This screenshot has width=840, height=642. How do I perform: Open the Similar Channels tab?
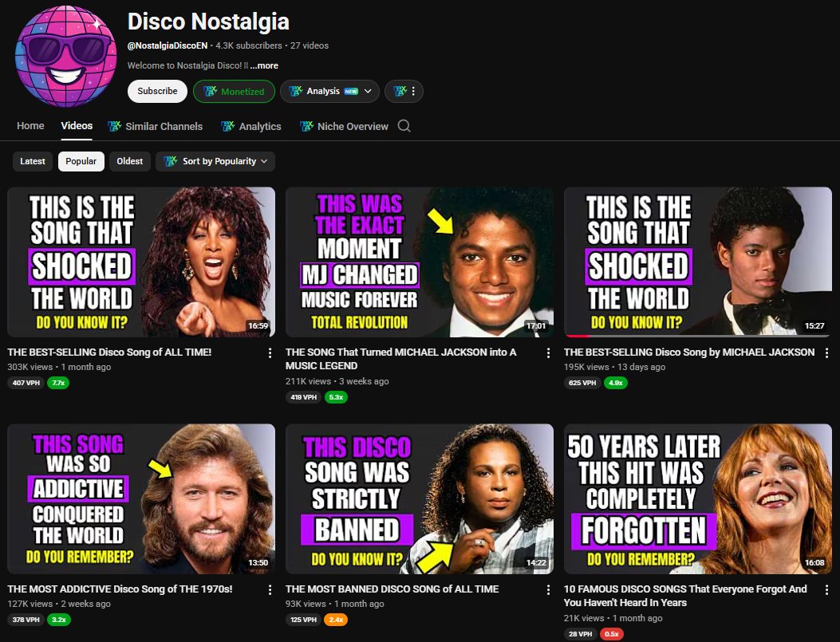(156, 126)
